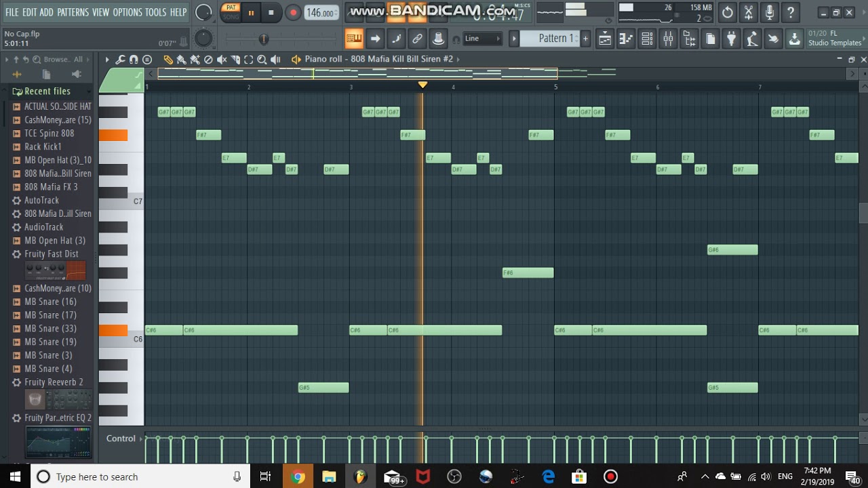Toggle the red Record button
Viewport: 868px width, 488px height.
(x=294, y=12)
